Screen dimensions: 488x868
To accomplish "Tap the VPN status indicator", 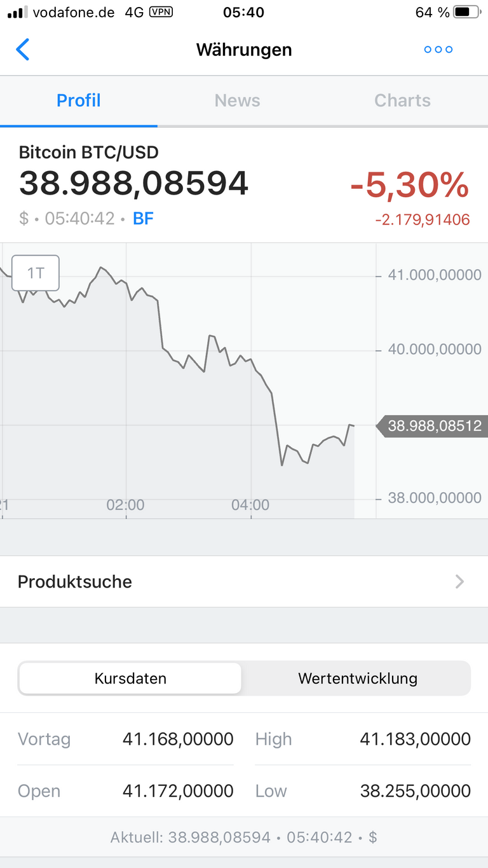I will tap(161, 11).
